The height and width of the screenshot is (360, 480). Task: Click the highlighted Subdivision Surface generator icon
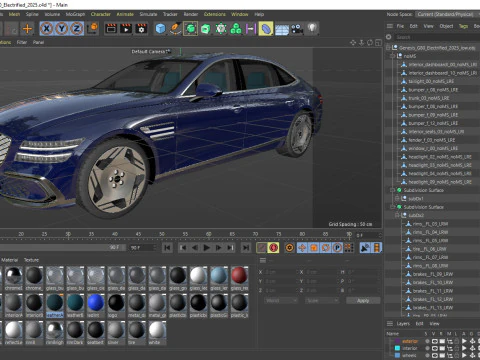coord(190,29)
